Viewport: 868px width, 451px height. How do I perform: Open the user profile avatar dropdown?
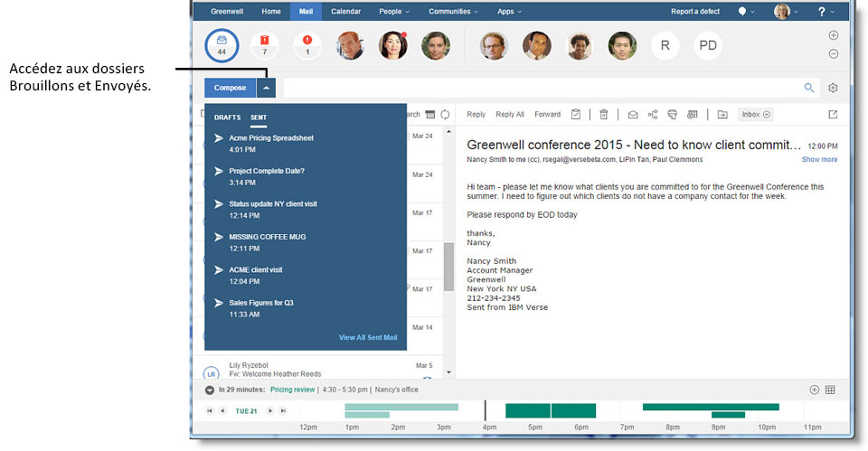click(786, 11)
